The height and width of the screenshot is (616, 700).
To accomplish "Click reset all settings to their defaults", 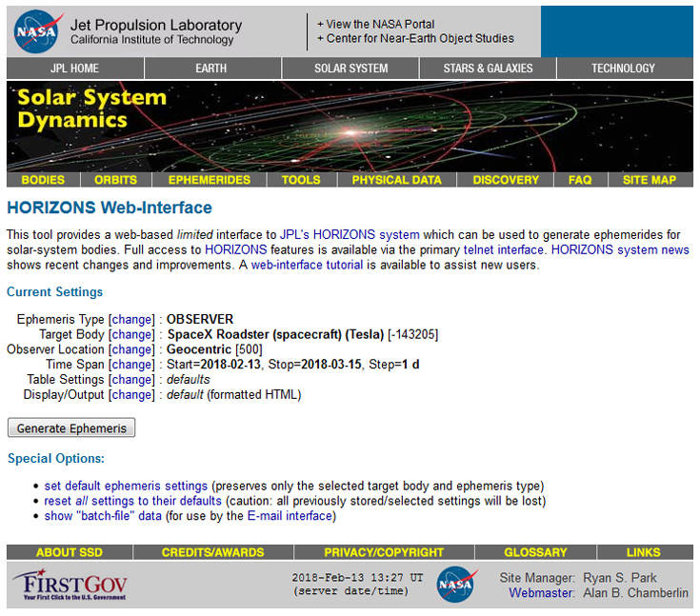I will coord(132,501).
